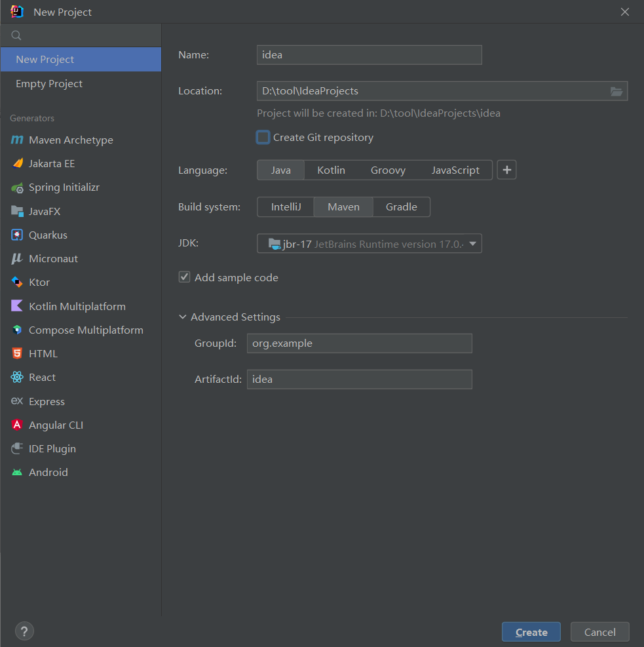Browse for project location folder icon
The image size is (644, 647).
pos(616,91)
